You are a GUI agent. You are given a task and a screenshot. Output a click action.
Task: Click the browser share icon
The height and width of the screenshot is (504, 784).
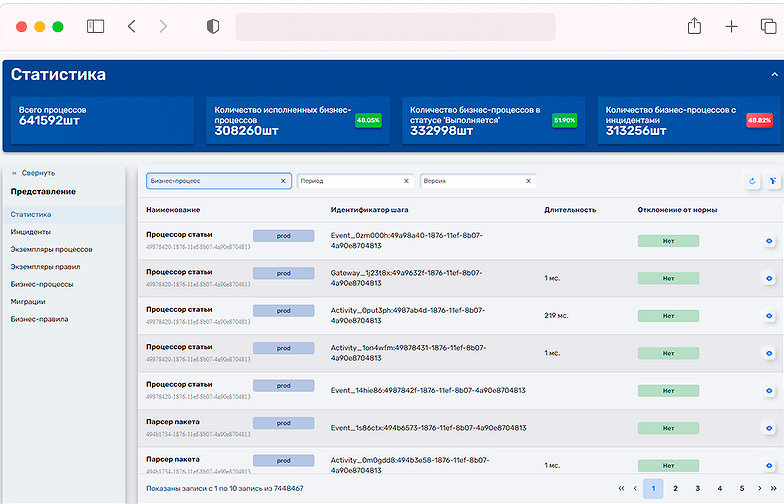(694, 26)
